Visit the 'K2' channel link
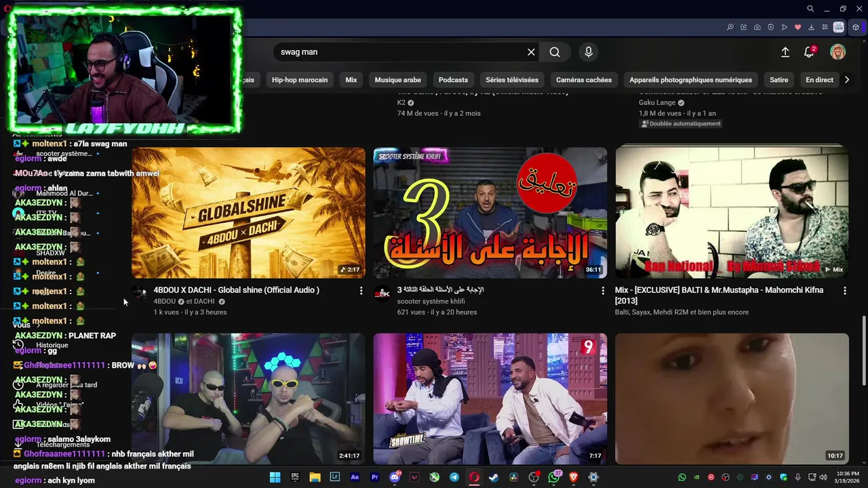Viewport: 868px width, 488px height. click(401, 103)
